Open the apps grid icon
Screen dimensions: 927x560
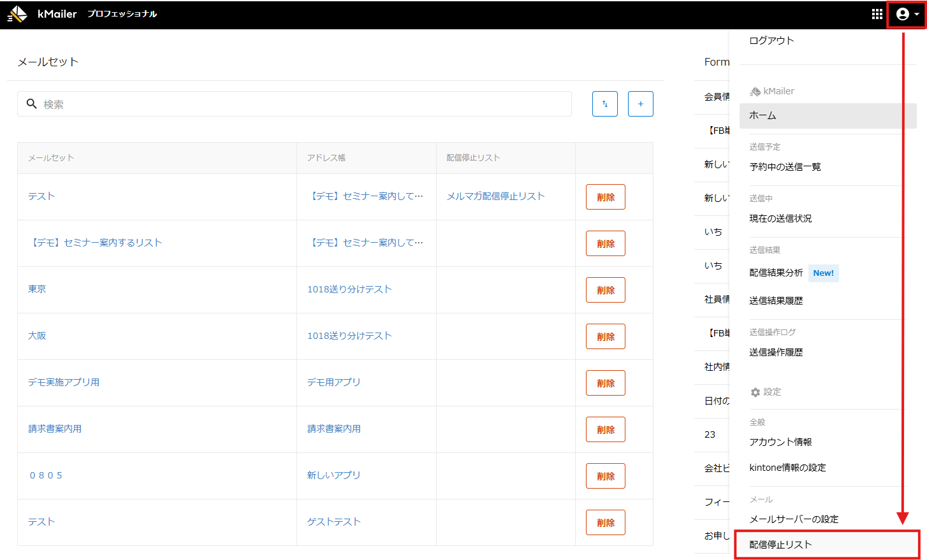pyautogui.click(x=877, y=14)
